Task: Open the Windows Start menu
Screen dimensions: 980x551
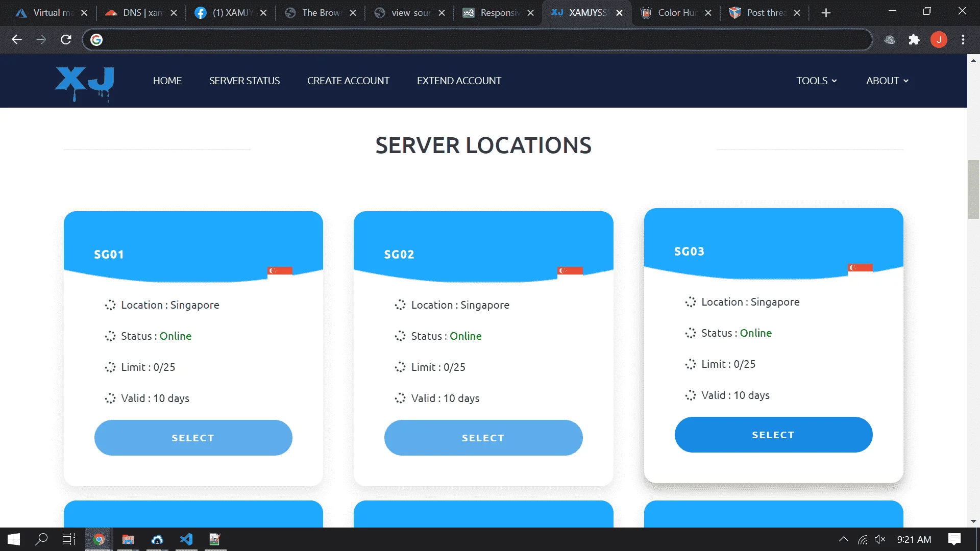Action: [x=14, y=539]
